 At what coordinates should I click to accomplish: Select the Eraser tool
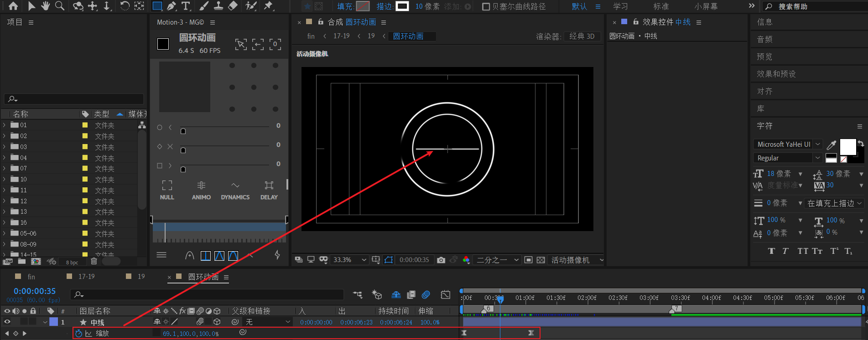pyautogui.click(x=233, y=6)
